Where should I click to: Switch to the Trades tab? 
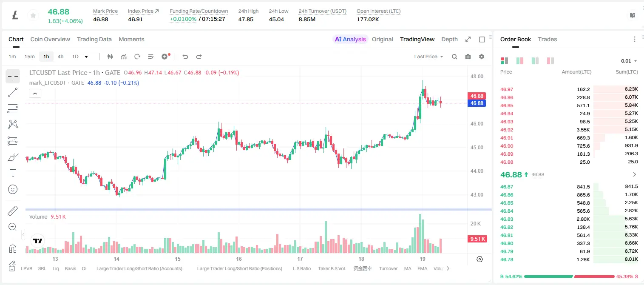547,39
